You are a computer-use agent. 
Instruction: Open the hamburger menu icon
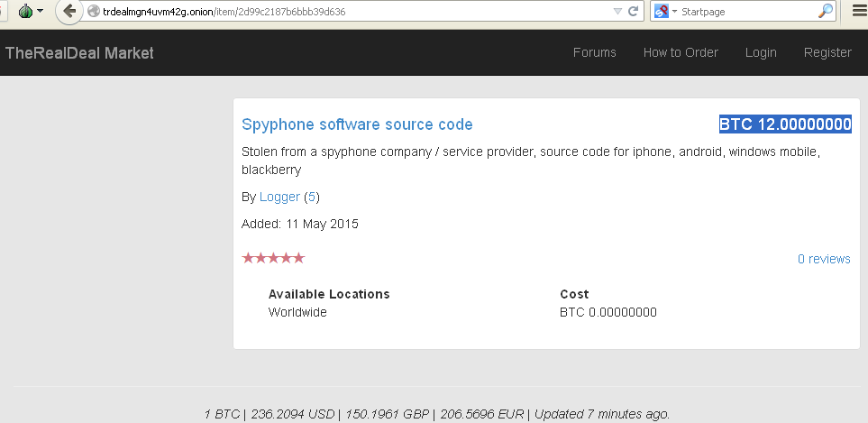click(x=859, y=11)
